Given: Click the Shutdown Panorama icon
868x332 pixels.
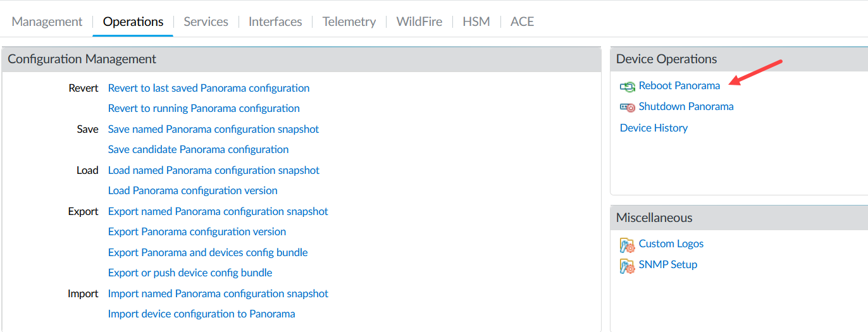Looking at the screenshot, I should point(627,107).
